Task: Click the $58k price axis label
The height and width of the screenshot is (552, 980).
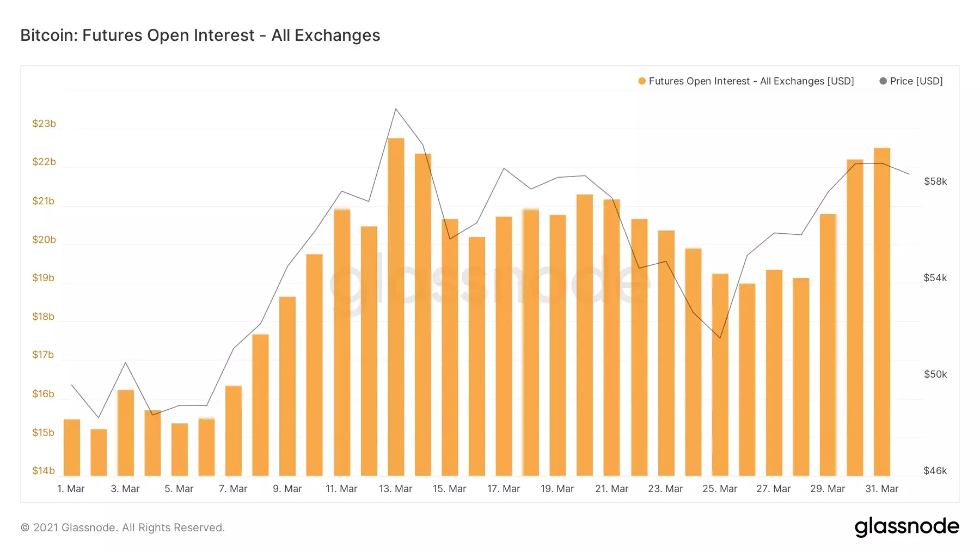Action: (x=935, y=181)
